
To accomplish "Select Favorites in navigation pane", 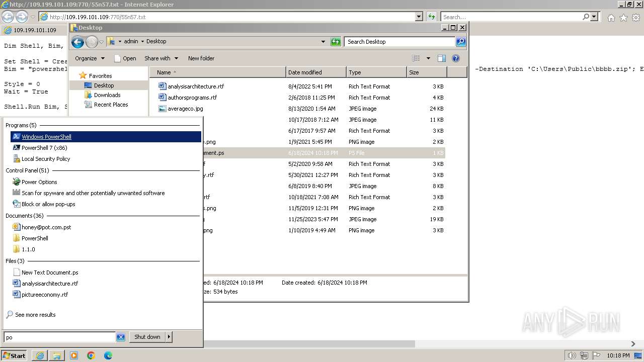I will 96,76.
